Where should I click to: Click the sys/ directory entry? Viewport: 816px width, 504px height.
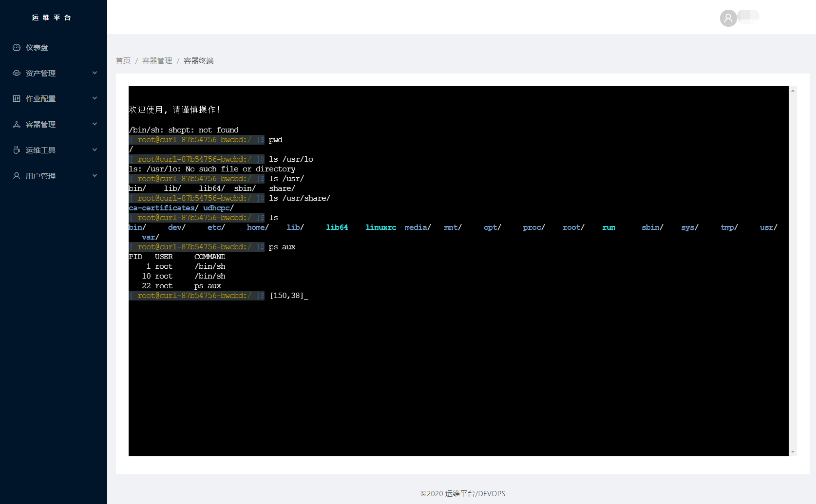coord(690,227)
